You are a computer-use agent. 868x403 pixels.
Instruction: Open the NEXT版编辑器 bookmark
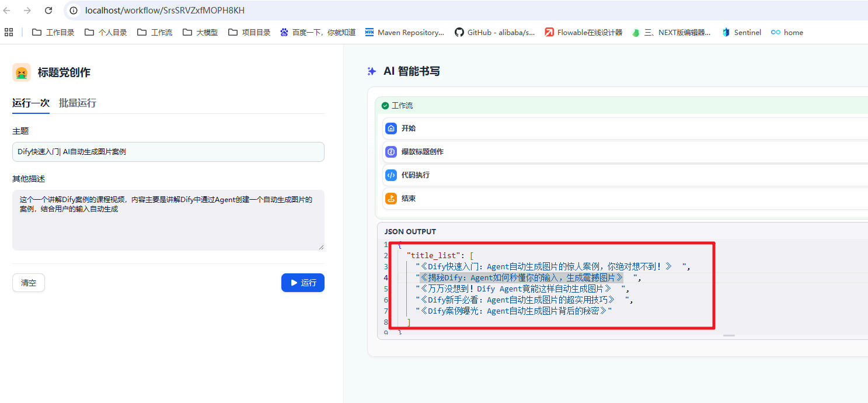coord(671,32)
